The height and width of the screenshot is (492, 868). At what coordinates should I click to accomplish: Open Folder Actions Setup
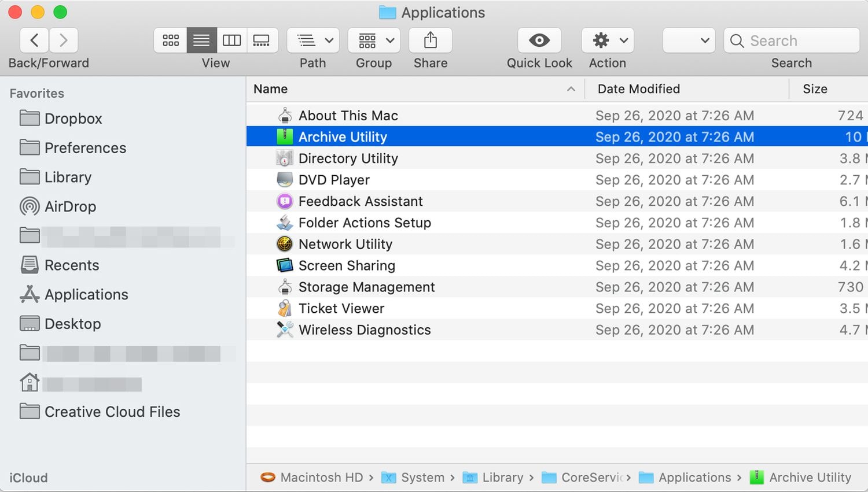[x=364, y=223]
